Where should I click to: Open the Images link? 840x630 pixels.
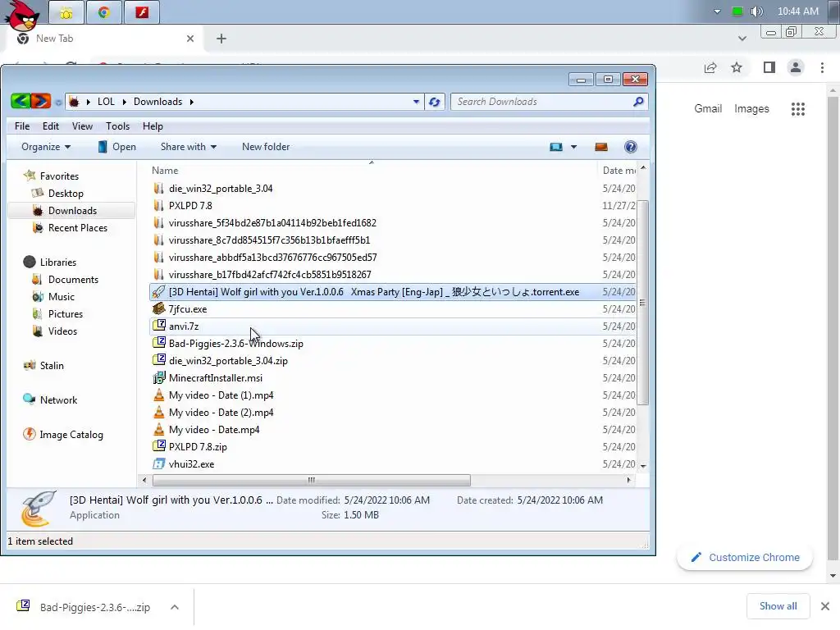point(751,109)
